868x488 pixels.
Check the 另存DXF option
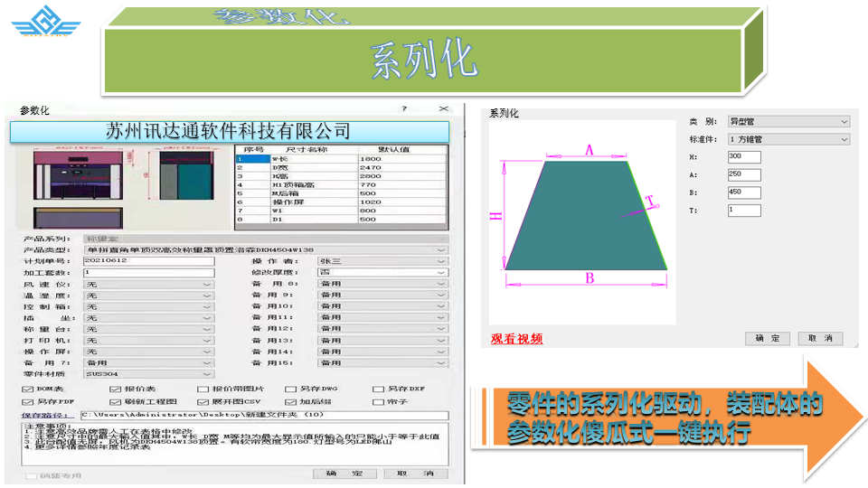[x=379, y=389]
